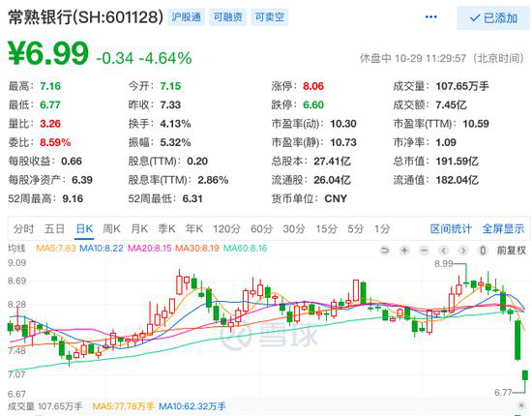Click the 均线 indicator label
Image resolution: width=532 pixels, height=416 pixels.
[16, 248]
